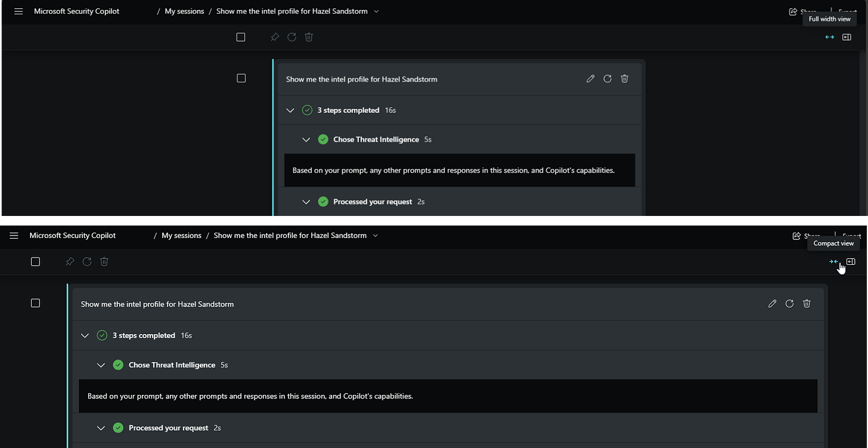Click outlined check beside 3 steps completed, upper window

[x=307, y=110]
